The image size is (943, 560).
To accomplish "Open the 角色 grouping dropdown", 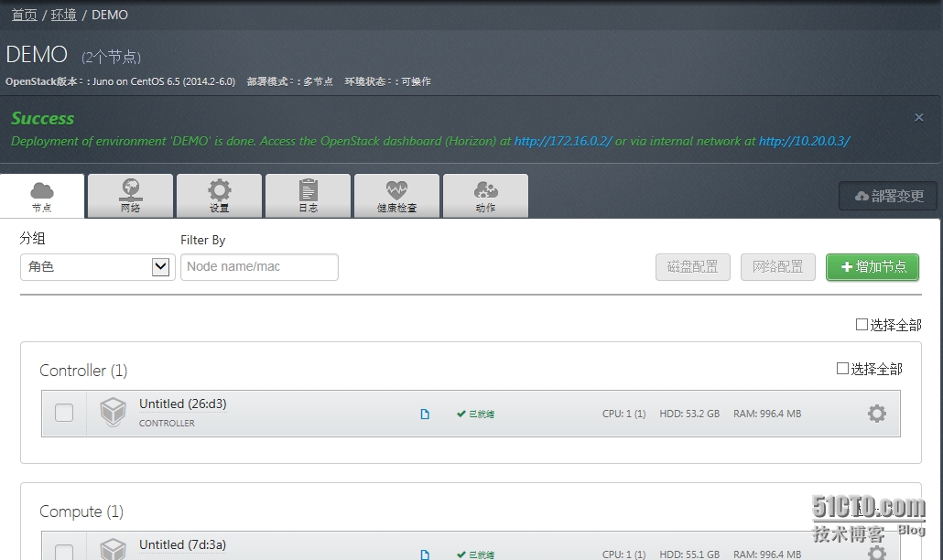I will click(97, 267).
